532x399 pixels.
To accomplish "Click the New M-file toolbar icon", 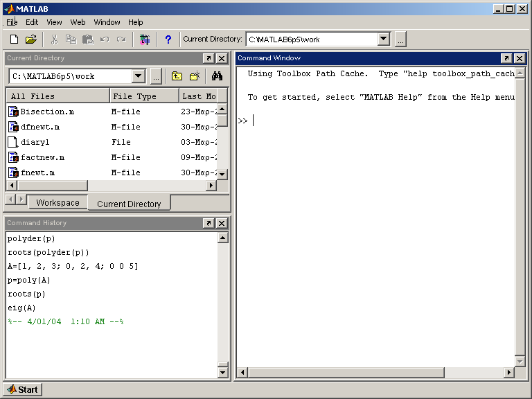I will coord(14,39).
